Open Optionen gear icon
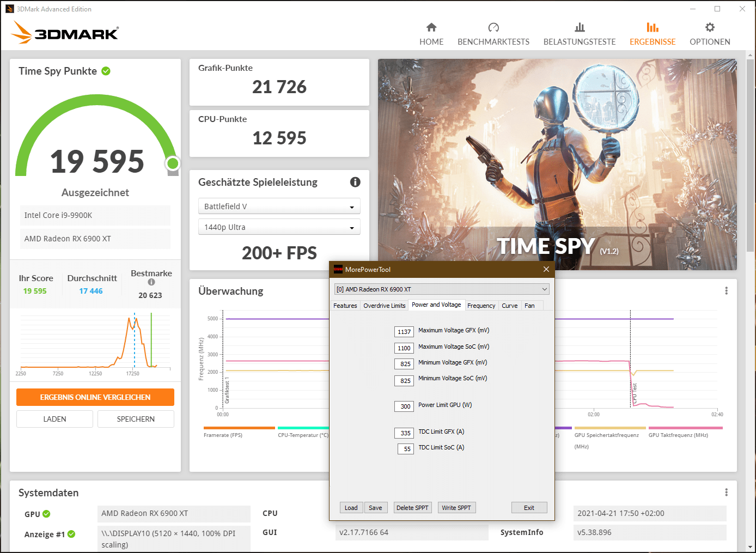Screen dimensions: 756x553 tap(710, 27)
